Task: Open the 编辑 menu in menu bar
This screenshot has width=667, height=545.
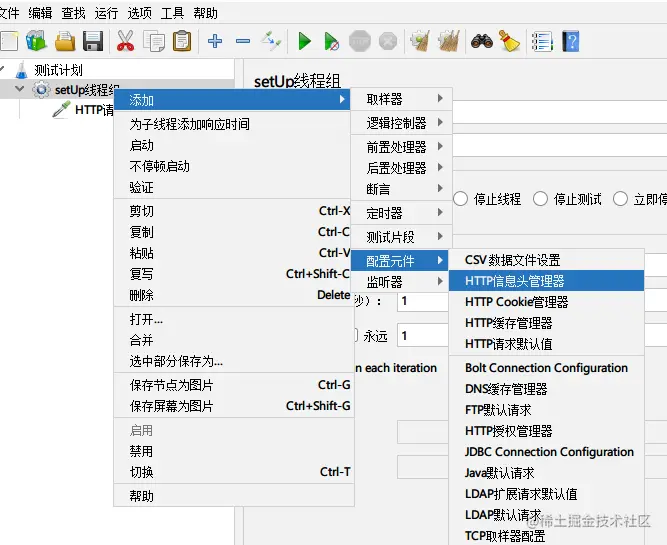Action: click(40, 13)
